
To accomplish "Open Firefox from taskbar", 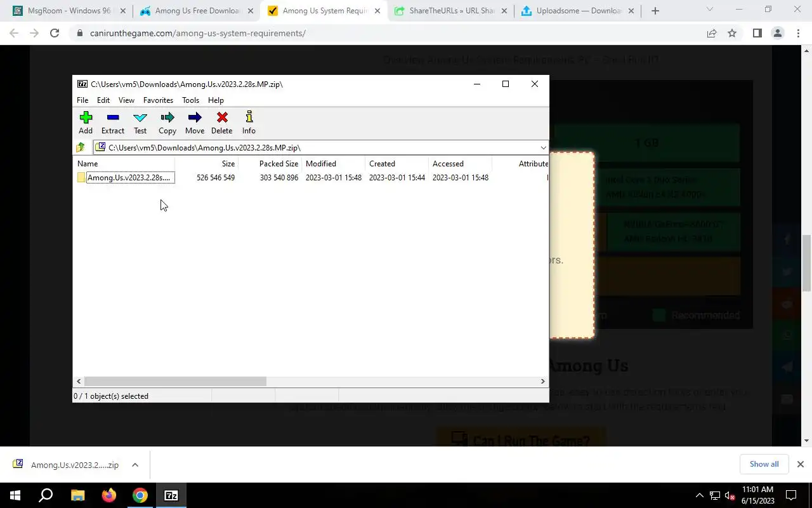I will (x=108, y=495).
